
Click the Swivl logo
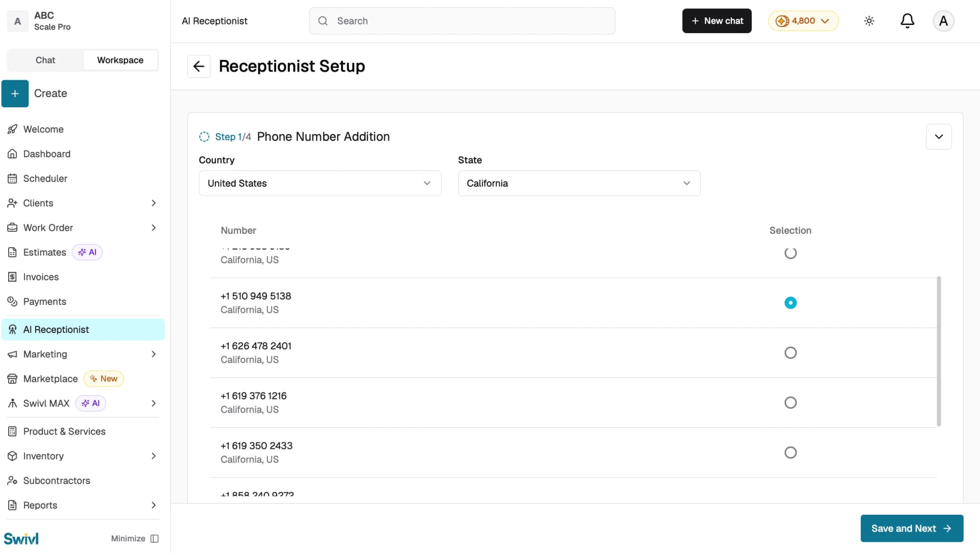tap(21, 539)
